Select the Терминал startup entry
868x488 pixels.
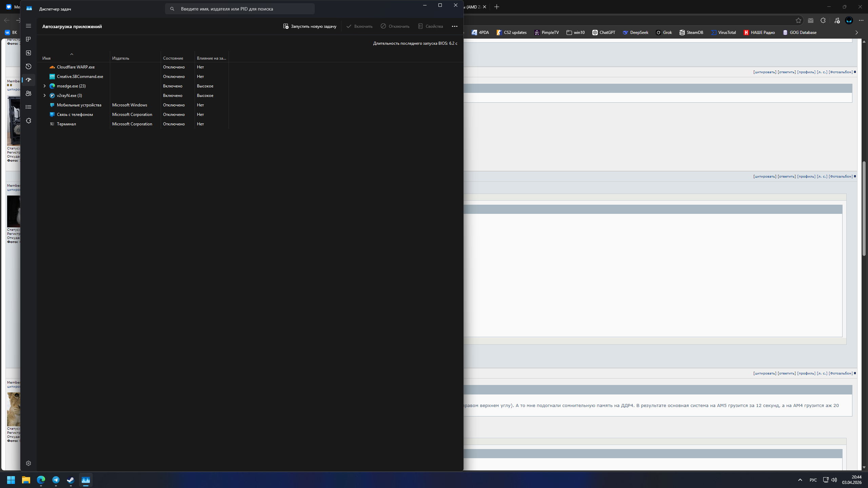66,124
